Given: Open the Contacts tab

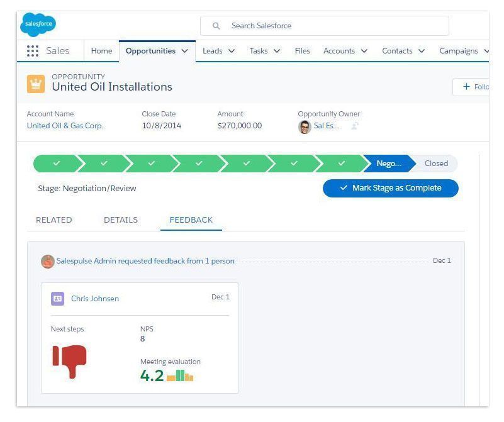Looking at the screenshot, I should [x=397, y=51].
